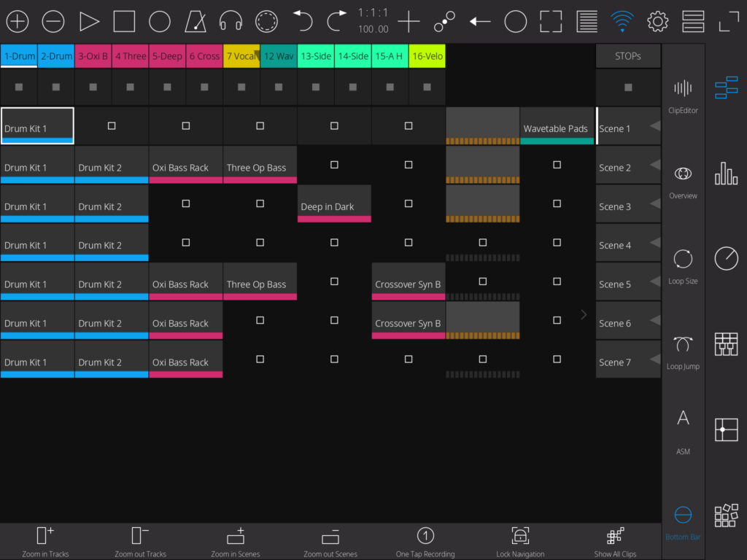Enable One Tap Recording
The image size is (747, 560).
coord(425,541)
